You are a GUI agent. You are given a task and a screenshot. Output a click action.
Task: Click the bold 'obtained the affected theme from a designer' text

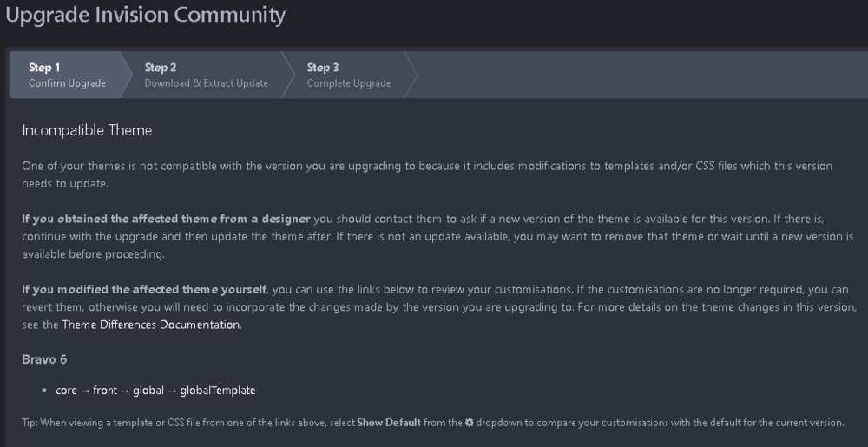(x=166, y=218)
